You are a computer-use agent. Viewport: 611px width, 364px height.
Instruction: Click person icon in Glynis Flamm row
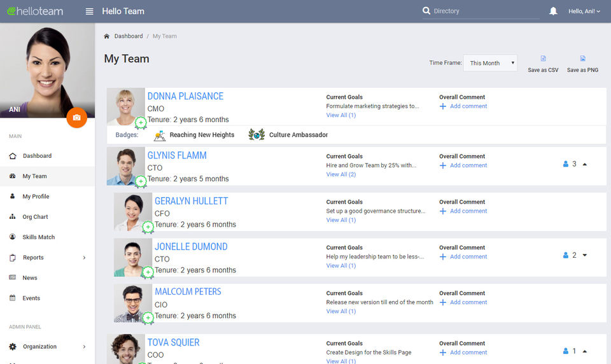click(565, 164)
